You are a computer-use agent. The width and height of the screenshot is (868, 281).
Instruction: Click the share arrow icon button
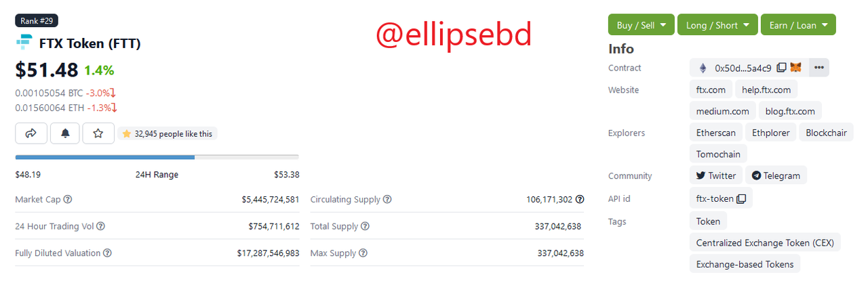[x=31, y=133]
